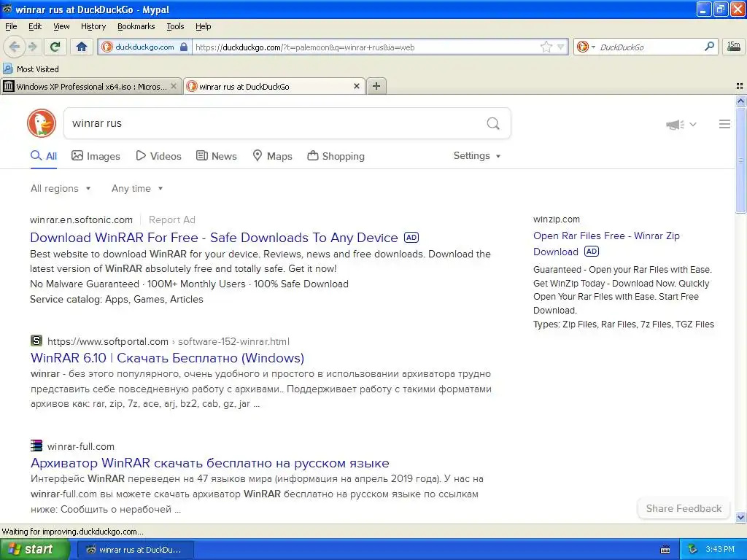Image resolution: width=747 pixels, height=560 pixels.
Task: Open winzip.com Open Rar Files Free ad
Action: pos(606,244)
